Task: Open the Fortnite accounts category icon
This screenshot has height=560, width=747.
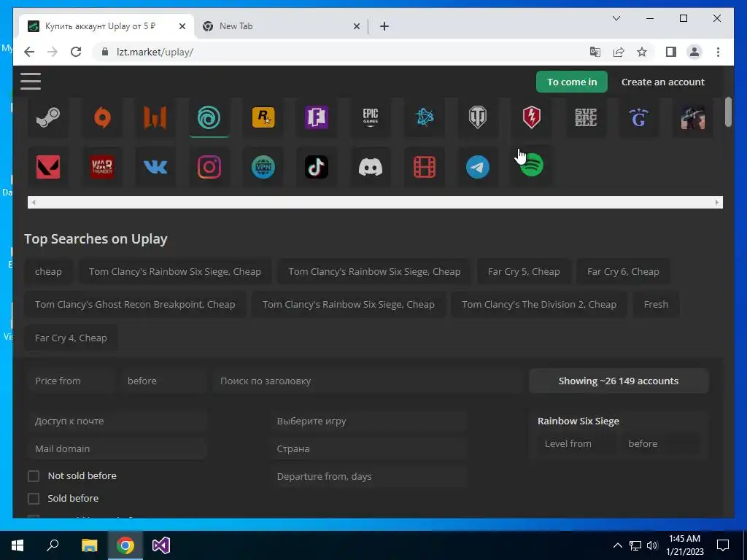Action: (x=317, y=117)
